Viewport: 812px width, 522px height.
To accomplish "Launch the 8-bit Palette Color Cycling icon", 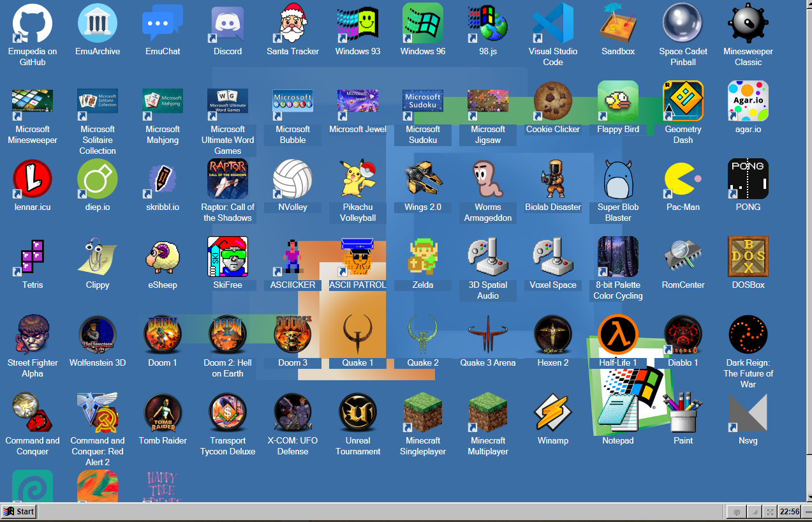I will [x=618, y=257].
